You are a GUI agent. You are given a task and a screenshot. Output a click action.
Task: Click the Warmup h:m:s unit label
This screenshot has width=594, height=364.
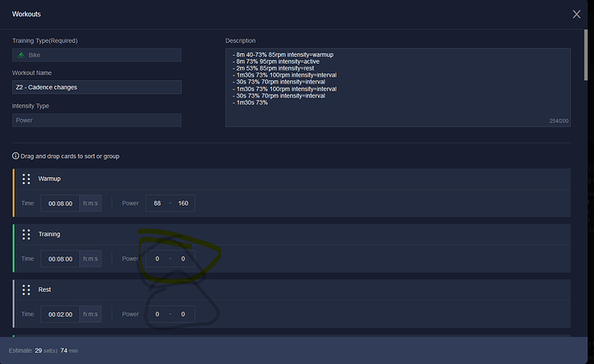click(x=90, y=203)
